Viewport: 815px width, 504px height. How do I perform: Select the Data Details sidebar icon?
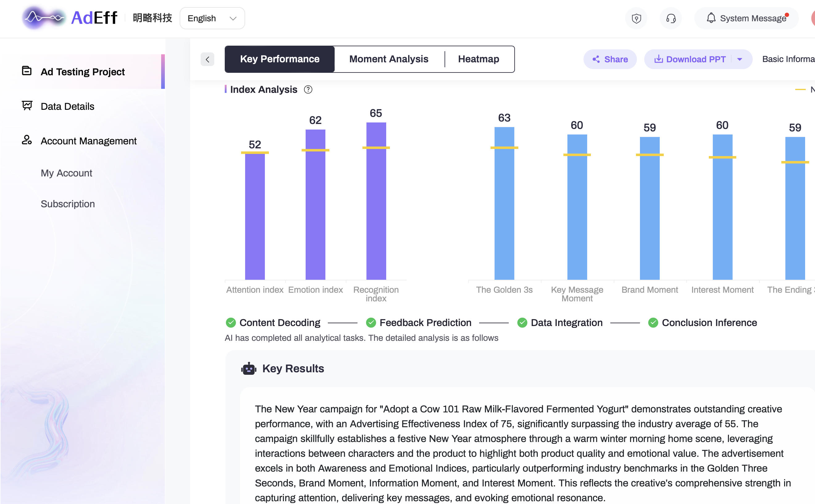(x=27, y=105)
